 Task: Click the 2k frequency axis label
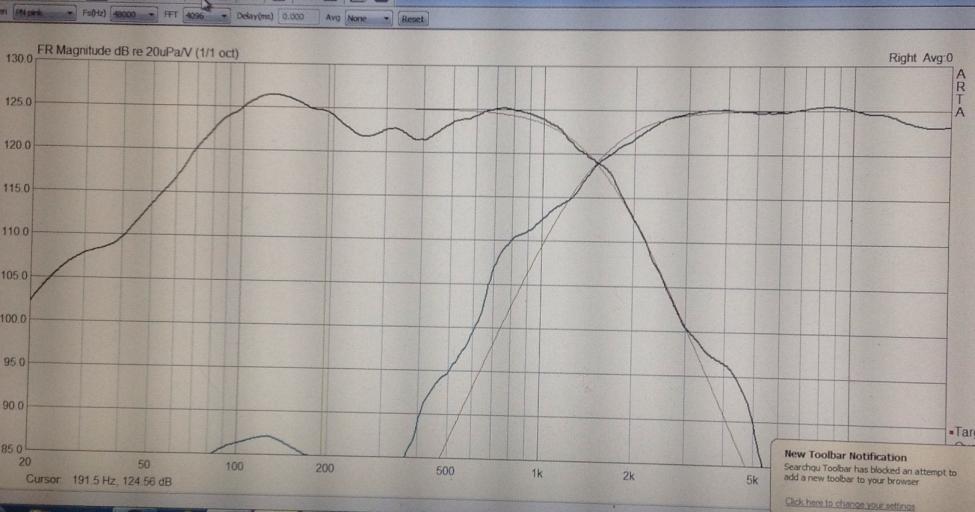click(628, 477)
